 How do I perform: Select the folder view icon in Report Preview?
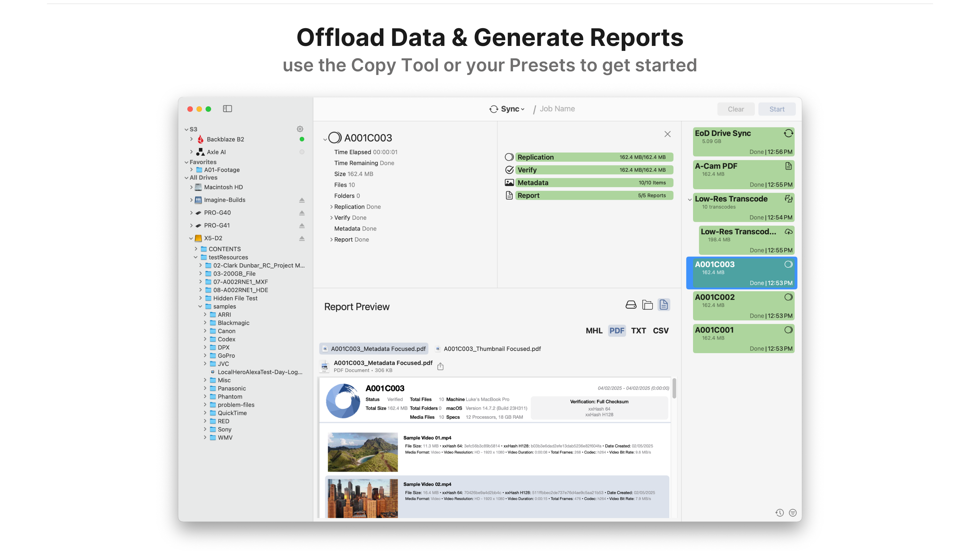click(647, 305)
